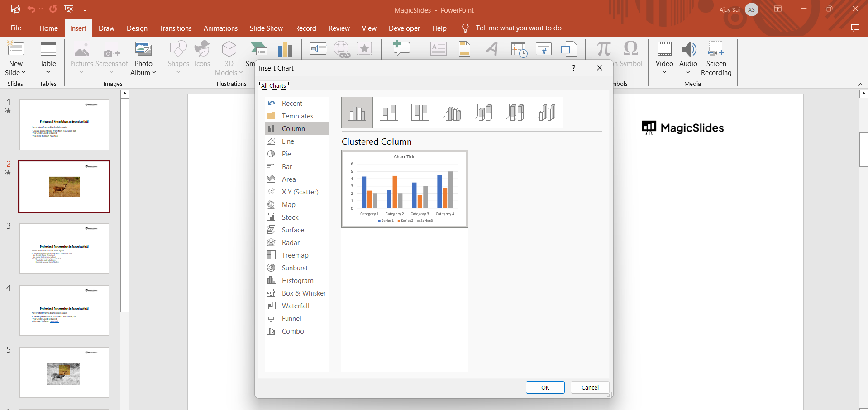Select Sunburst chart category
This screenshot has height=410, width=868.
pyautogui.click(x=294, y=268)
